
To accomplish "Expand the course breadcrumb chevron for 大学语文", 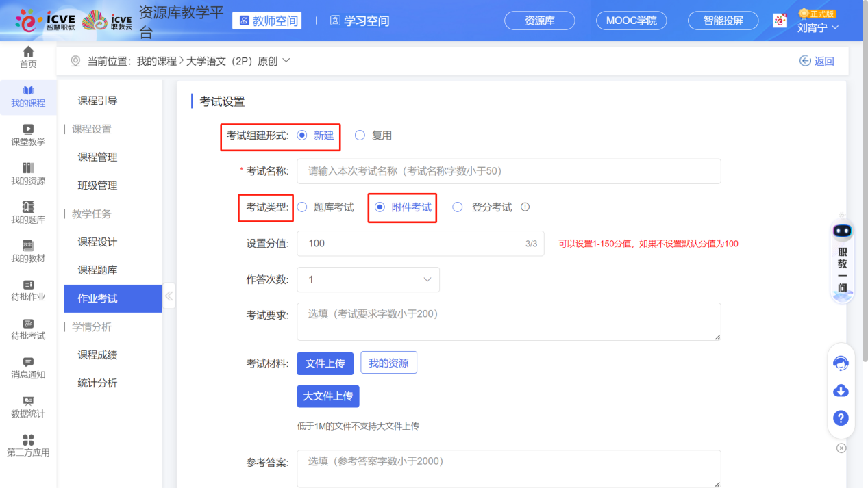I will 286,60.
